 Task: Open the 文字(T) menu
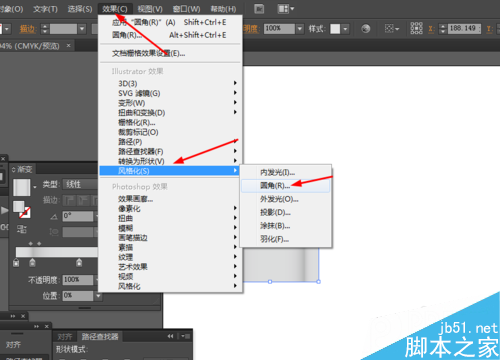click(x=45, y=9)
